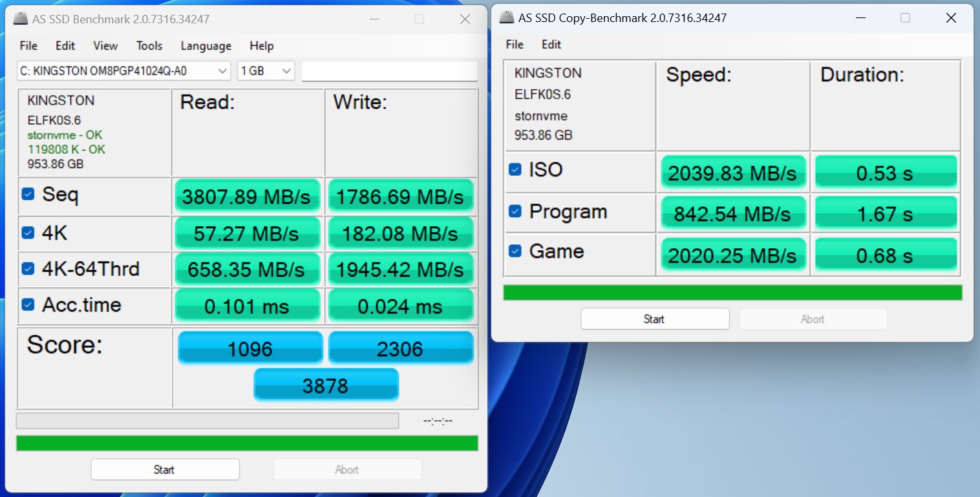Minimize the AS SSD Benchmark window

point(374,19)
